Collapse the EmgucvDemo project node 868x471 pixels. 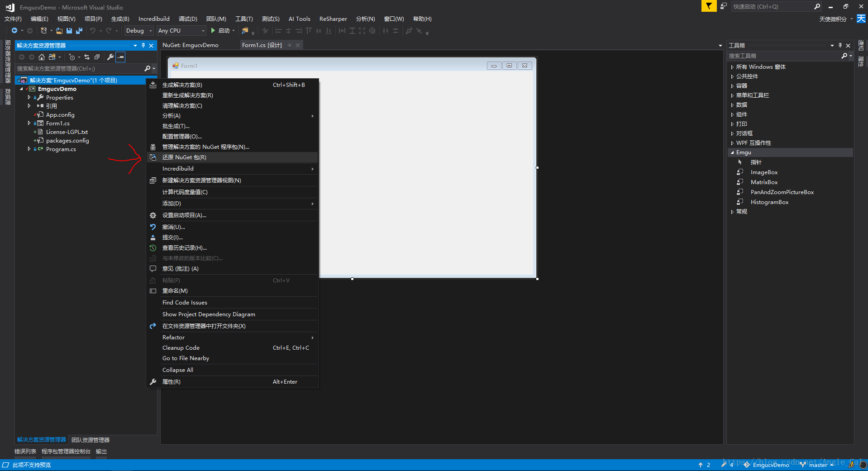(x=21, y=89)
